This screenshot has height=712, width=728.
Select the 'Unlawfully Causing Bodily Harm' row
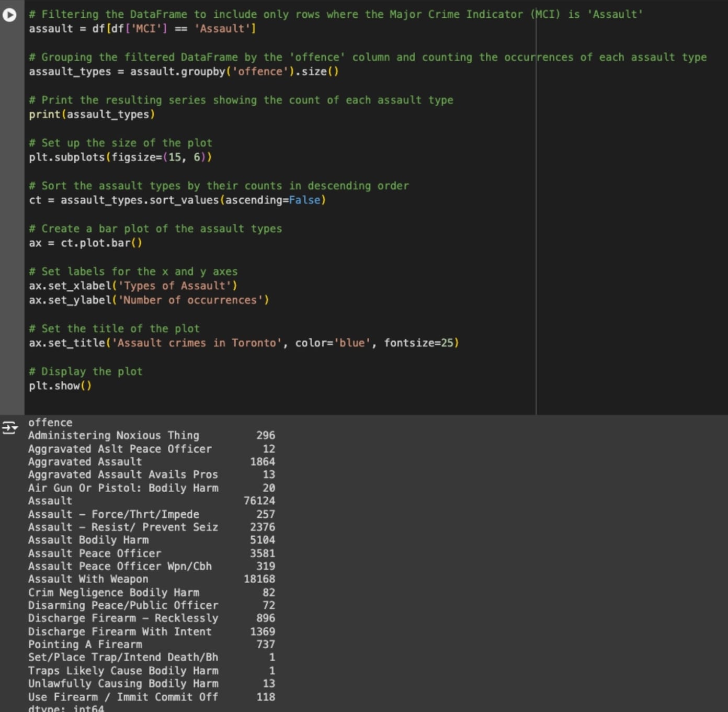(152, 684)
